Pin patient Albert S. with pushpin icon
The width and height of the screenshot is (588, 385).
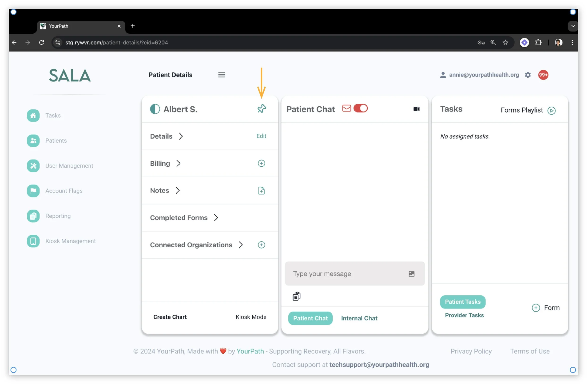tap(262, 108)
